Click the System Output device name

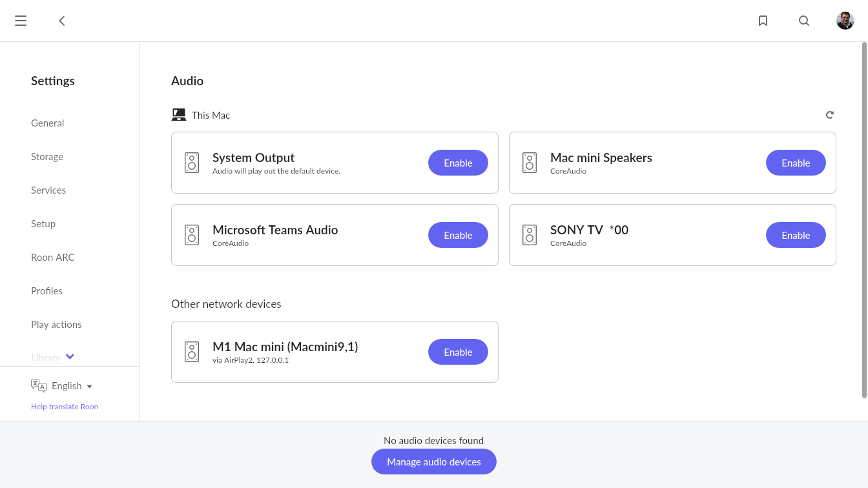253,158
